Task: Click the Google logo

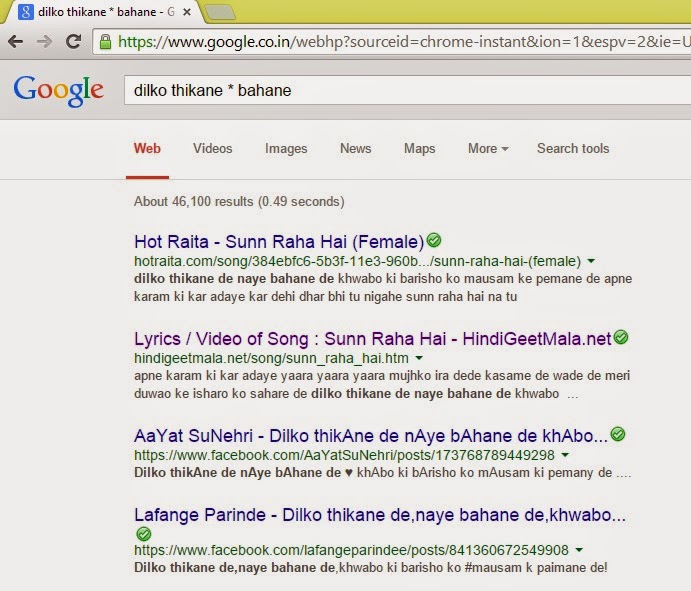Action: [x=59, y=91]
